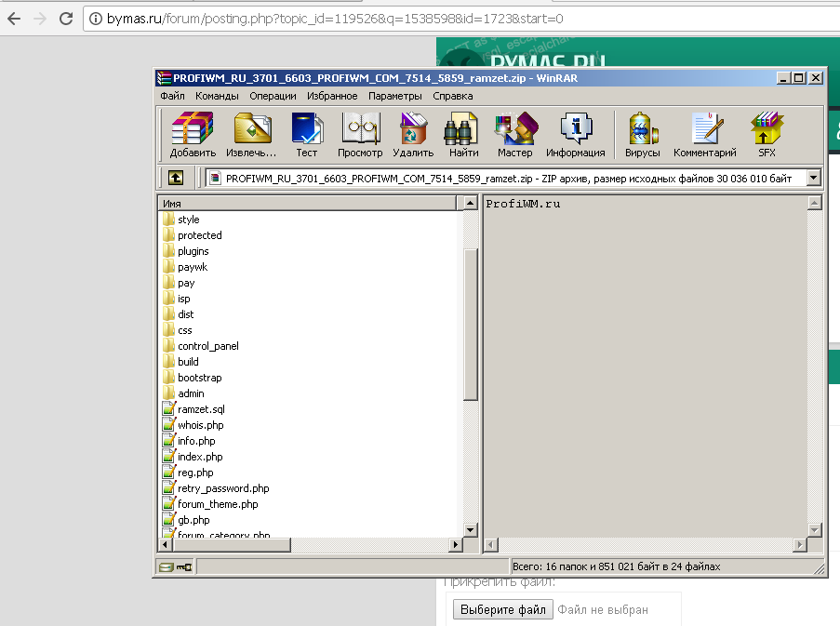Open the Просмотр (View) tool
Image resolution: width=840 pixels, height=626 pixels.
(360, 135)
